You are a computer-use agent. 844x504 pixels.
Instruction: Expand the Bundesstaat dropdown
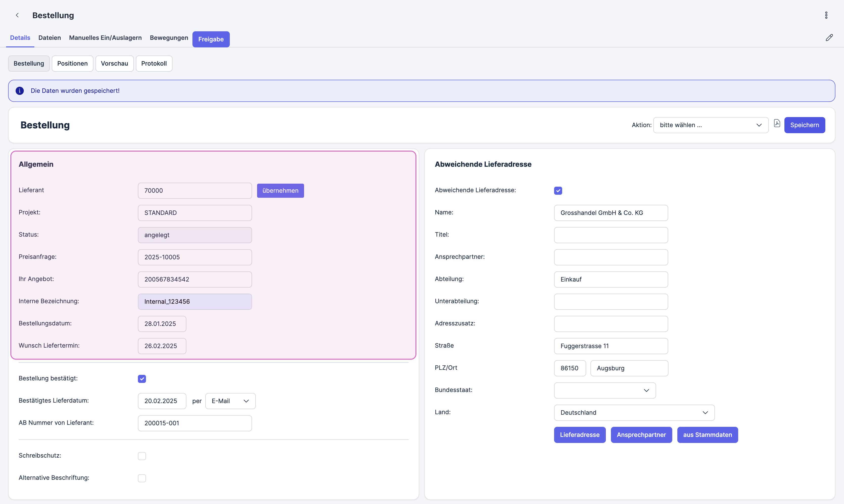[604, 390]
